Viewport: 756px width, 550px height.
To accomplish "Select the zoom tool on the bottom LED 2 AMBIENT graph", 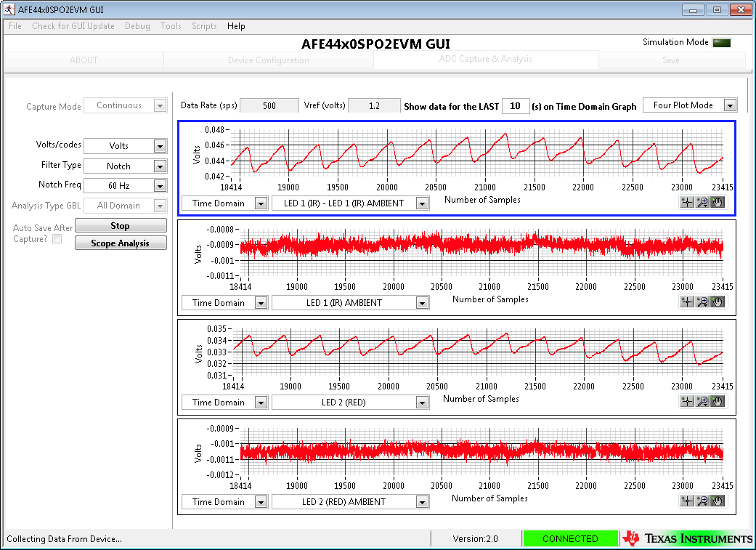I will pyautogui.click(x=702, y=501).
